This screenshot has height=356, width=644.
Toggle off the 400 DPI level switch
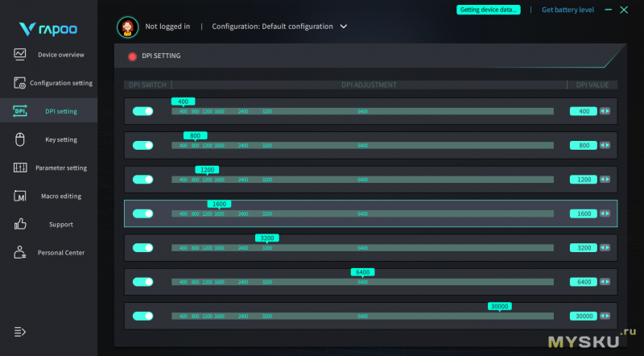[143, 111]
